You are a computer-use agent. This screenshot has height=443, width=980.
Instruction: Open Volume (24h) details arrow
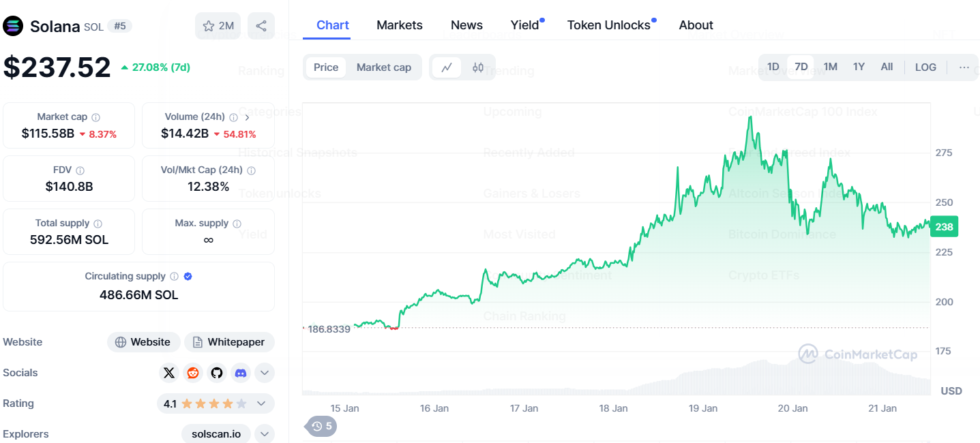pyautogui.click(x=247, y=117)
